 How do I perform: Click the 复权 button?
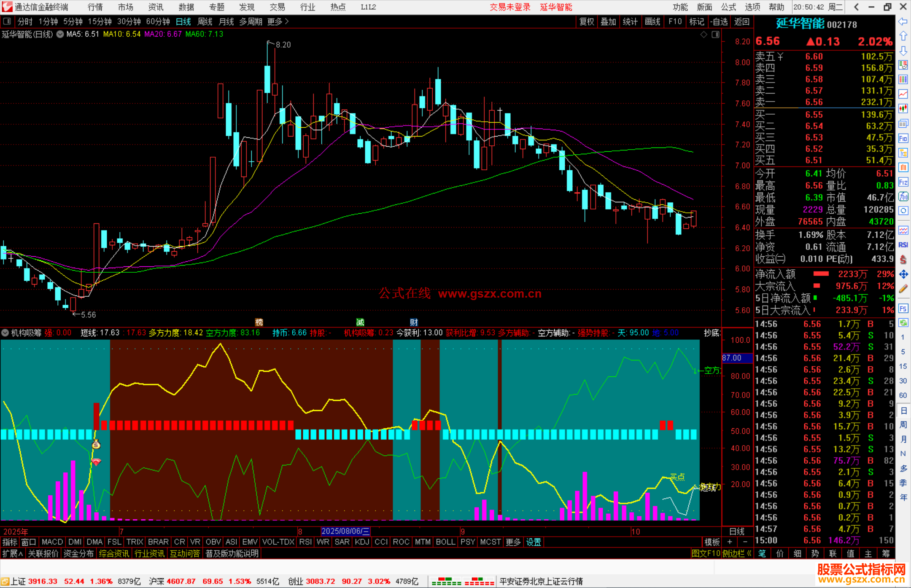pyautogui.click(x=587, y=21)
